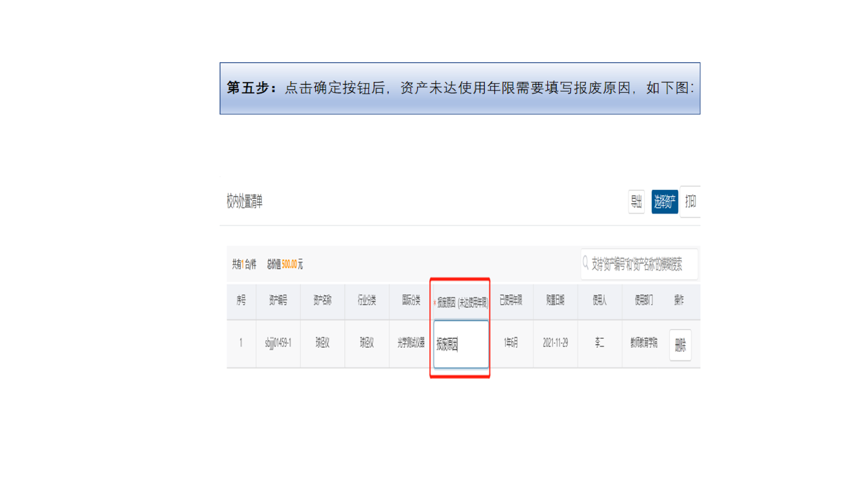Click the 导出 export button
This screenshot has height=488, width=868.
(x=636, y=201)
